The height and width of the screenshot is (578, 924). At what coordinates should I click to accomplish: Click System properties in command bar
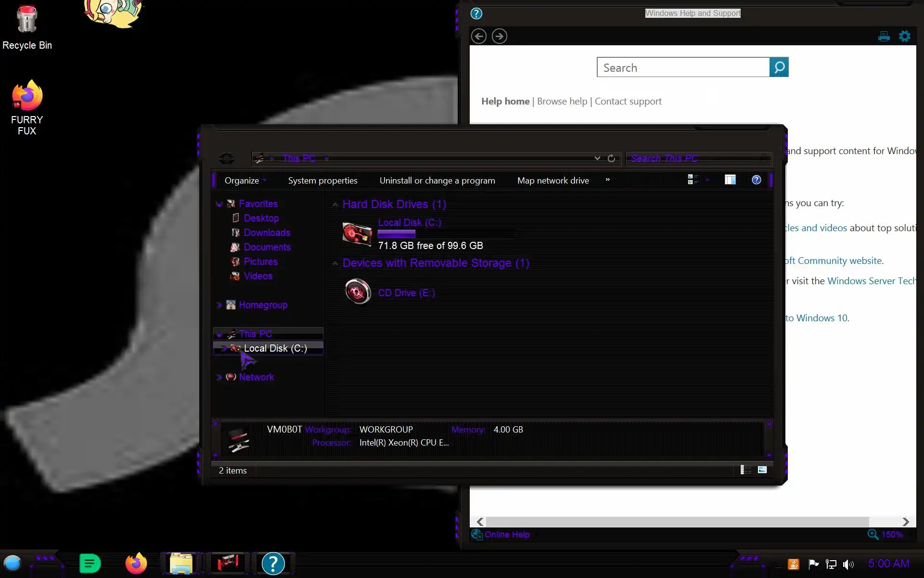[x=322, y=181]
